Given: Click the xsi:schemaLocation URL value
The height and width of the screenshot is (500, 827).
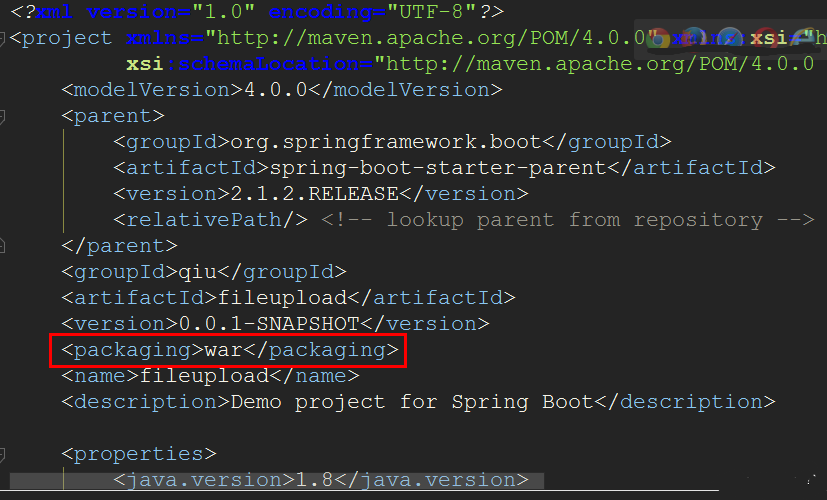Looking at the screenshot, I should pos(600,65).
